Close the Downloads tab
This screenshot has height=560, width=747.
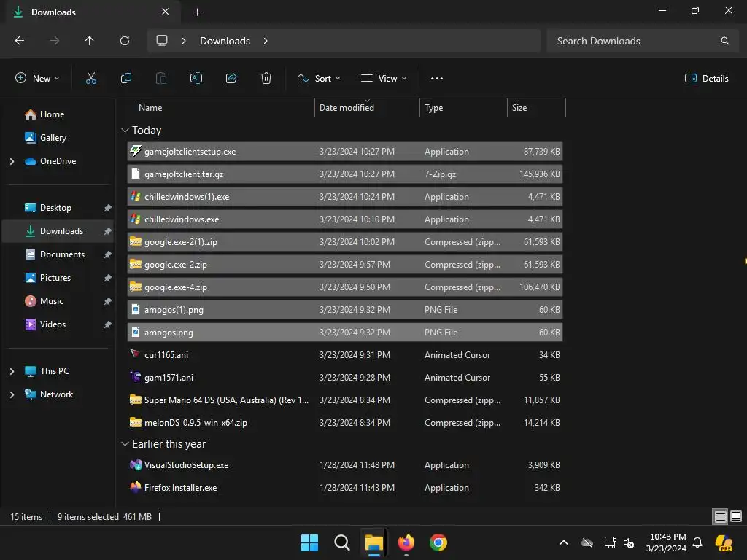point(166,12)
